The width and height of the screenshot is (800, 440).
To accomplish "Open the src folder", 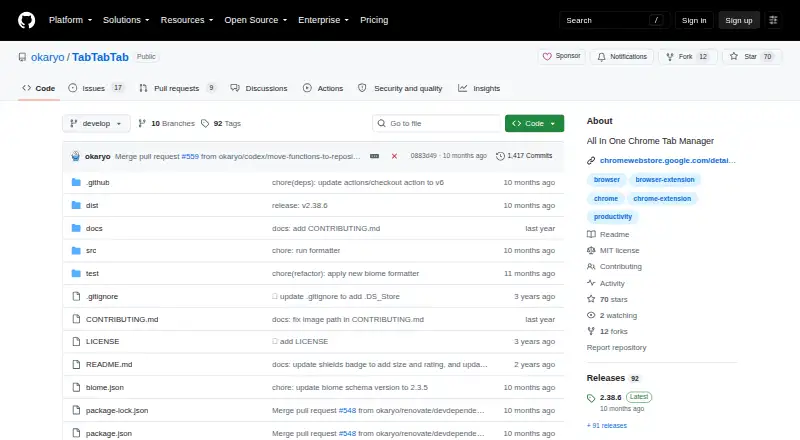I will pos(91,251).
